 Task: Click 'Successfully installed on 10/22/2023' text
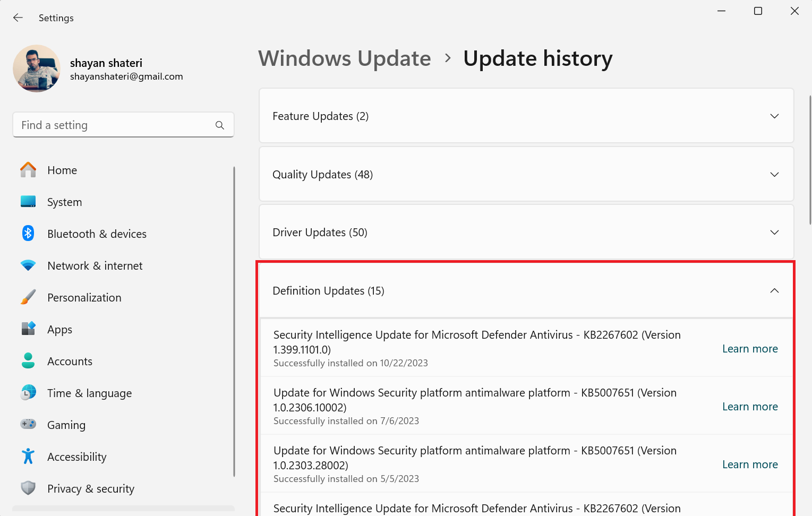351,363
